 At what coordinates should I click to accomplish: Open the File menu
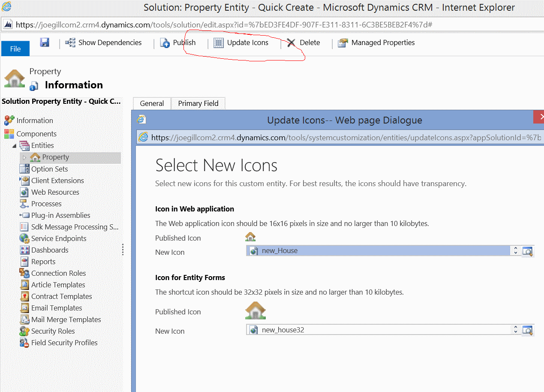coord(15,48)
